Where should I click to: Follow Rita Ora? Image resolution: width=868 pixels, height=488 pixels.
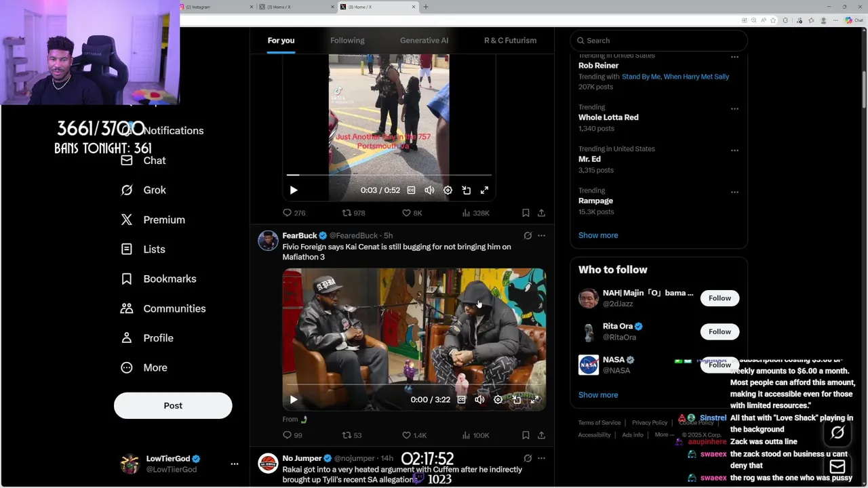pyautogui.click(x=719, y=331)
